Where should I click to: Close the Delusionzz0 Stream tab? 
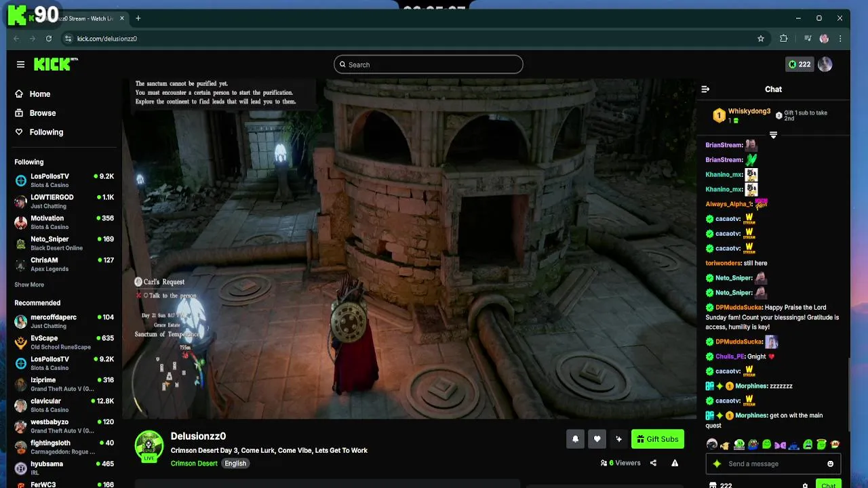pyautogui.click(x=122, y=18)
